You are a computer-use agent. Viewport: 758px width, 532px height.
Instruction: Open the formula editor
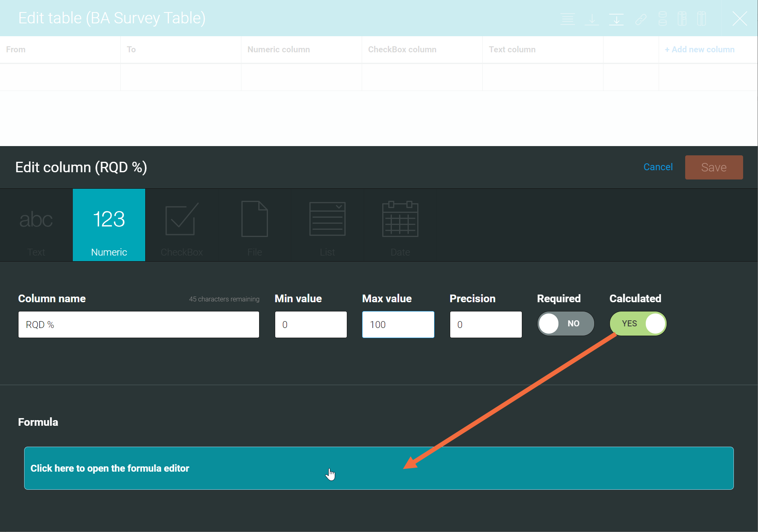(x=379, y=468)
